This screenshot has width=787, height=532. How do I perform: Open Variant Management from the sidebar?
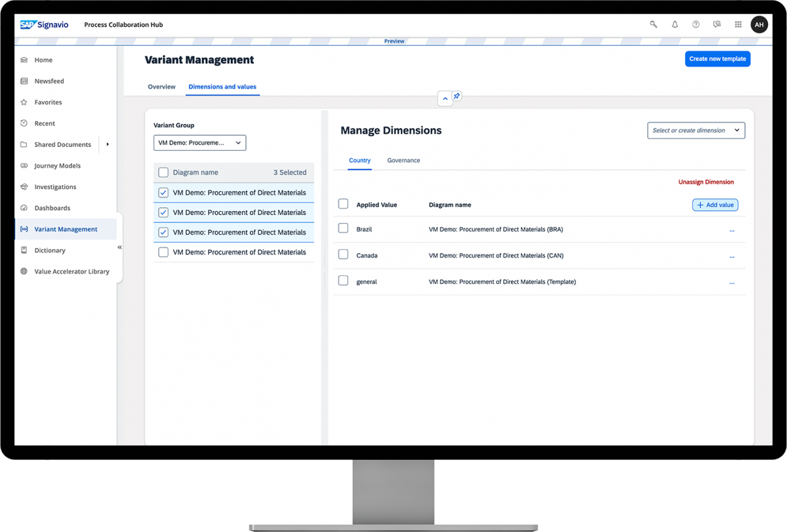tap(66, 229)
